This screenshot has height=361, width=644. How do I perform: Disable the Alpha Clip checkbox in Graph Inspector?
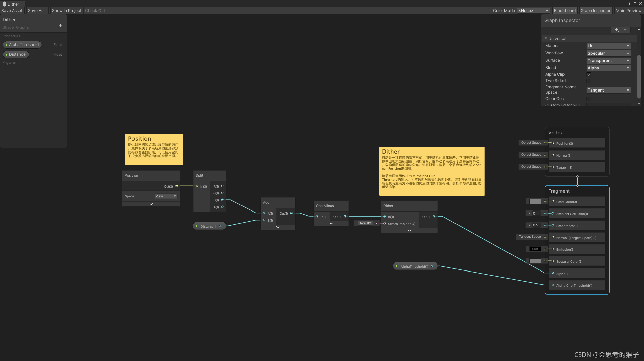click(x=589, y=74)
